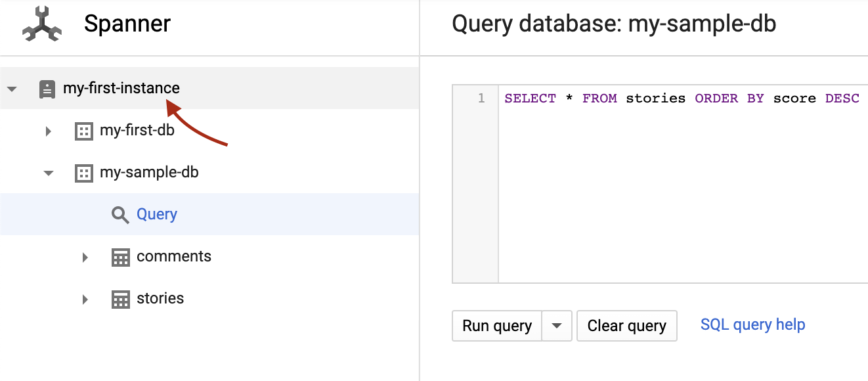
Task: Click the my-sample-db database icon
Action: coord(83,173)
